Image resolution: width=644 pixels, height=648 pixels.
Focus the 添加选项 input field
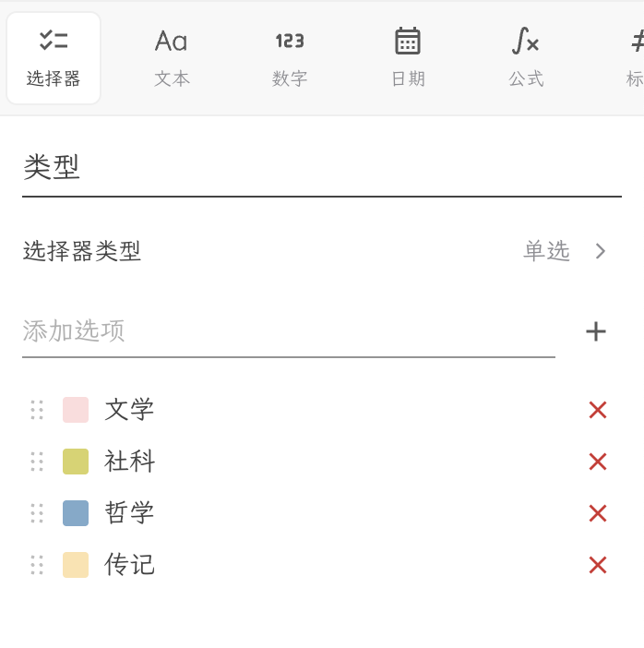(x=289, y=331)
